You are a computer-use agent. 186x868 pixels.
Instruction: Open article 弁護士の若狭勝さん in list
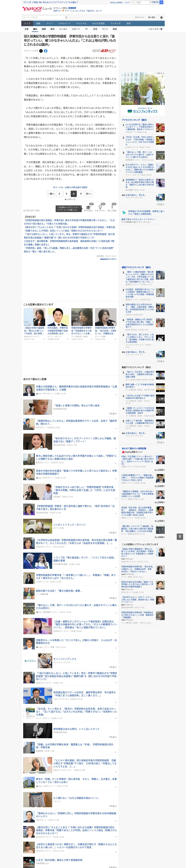tap(76, 388)
